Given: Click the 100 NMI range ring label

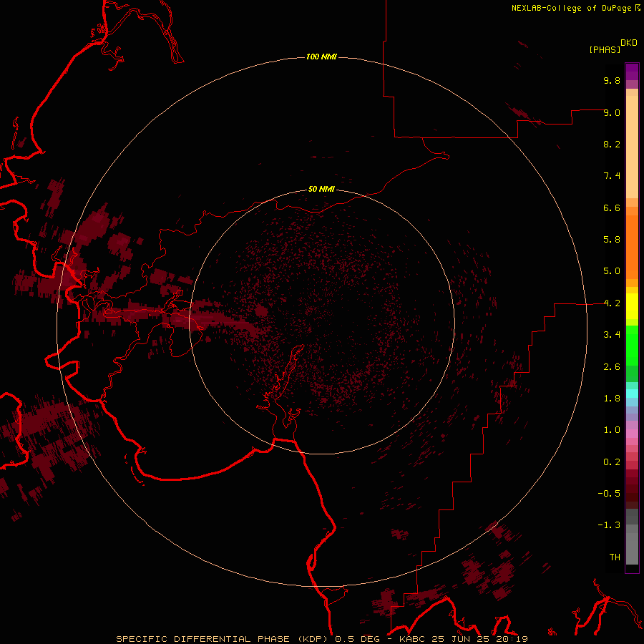Looking at the screenshot, I should pyautogui.click(x=321, y=57).
